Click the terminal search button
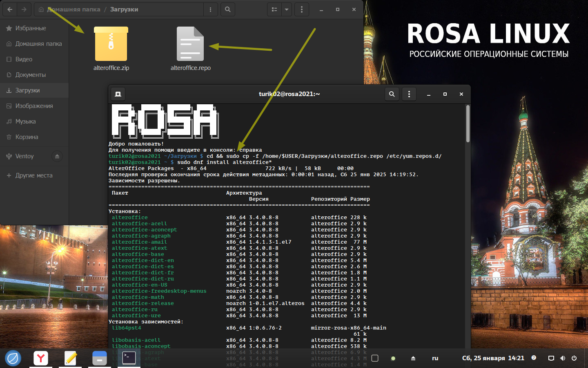Viewport: 588px width, 368px height. pos(392,94)
